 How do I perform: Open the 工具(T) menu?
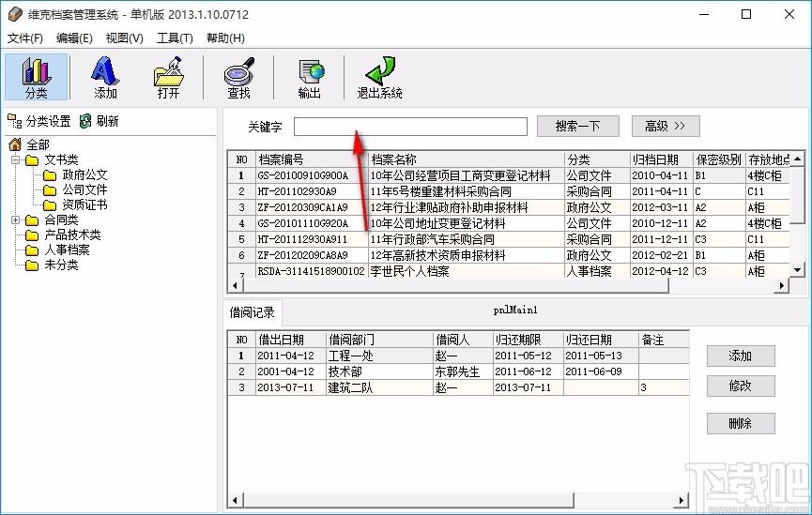coord(175,38)
